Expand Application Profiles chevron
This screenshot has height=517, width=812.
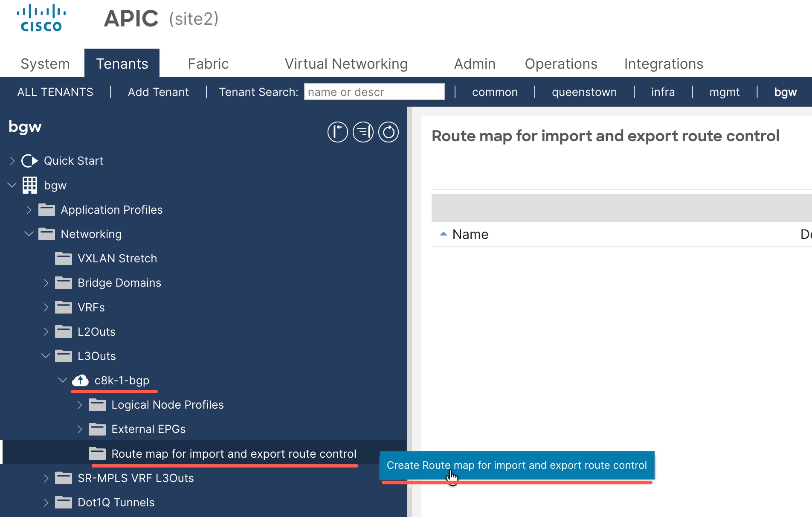coord(29,209)
